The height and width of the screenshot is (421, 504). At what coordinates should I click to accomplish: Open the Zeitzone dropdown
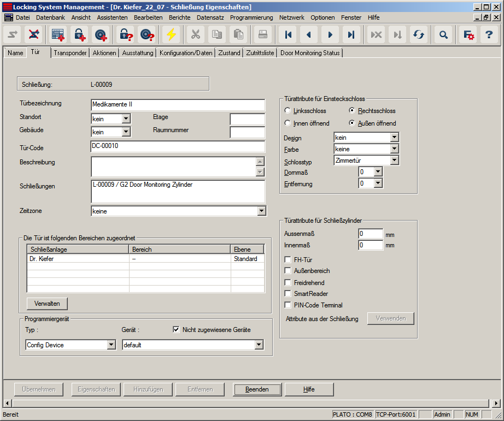[261, 211]
